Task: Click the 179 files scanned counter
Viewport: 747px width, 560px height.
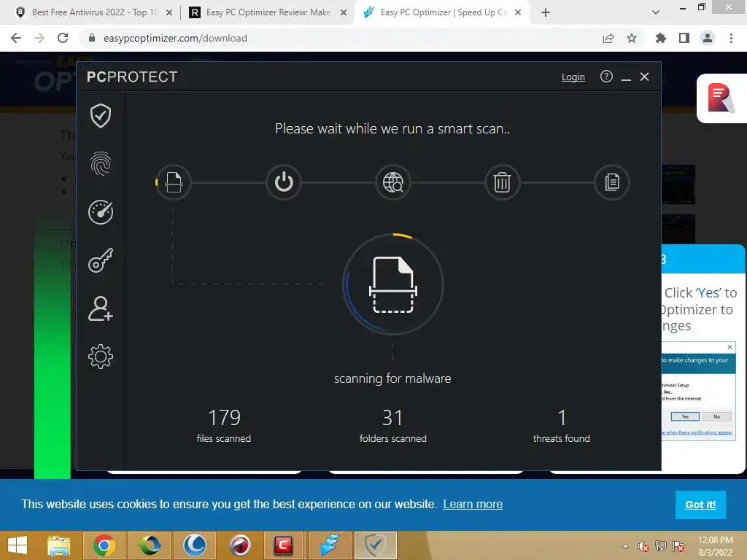Action: point(224,426)
